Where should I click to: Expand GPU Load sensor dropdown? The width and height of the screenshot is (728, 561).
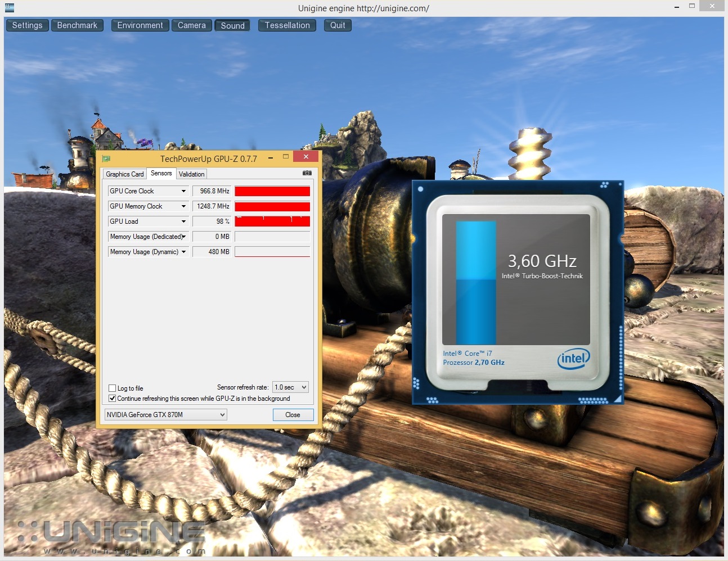[x=183, y=221]
